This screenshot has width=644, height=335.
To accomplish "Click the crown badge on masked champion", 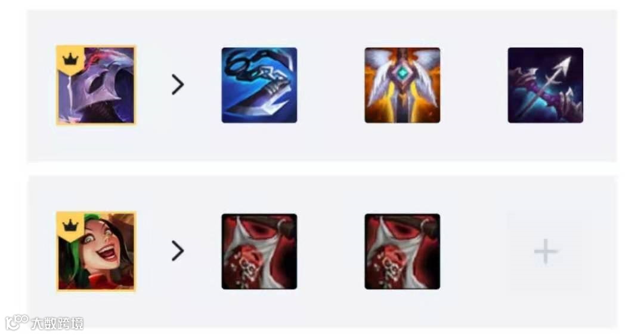I will coord(70,60).
